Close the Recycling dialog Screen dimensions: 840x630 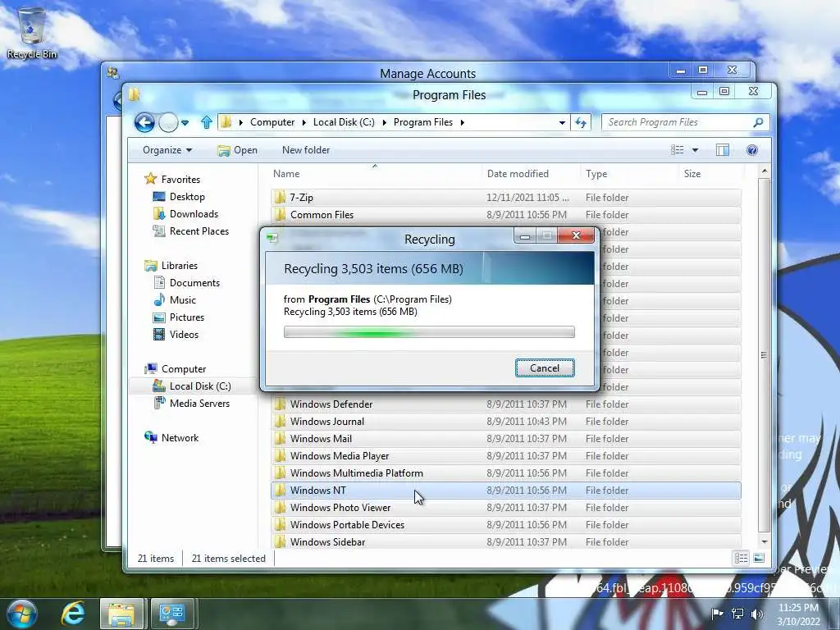coord(576,235)
